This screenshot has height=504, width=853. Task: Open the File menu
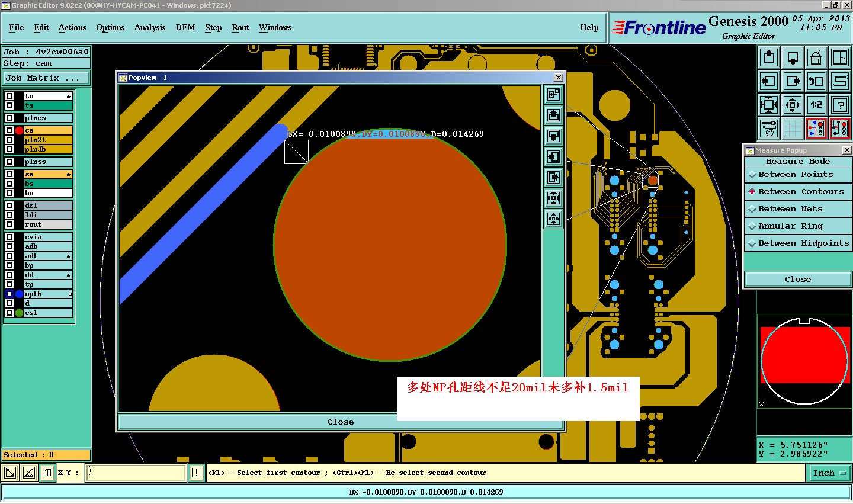(x=17, y=28)
